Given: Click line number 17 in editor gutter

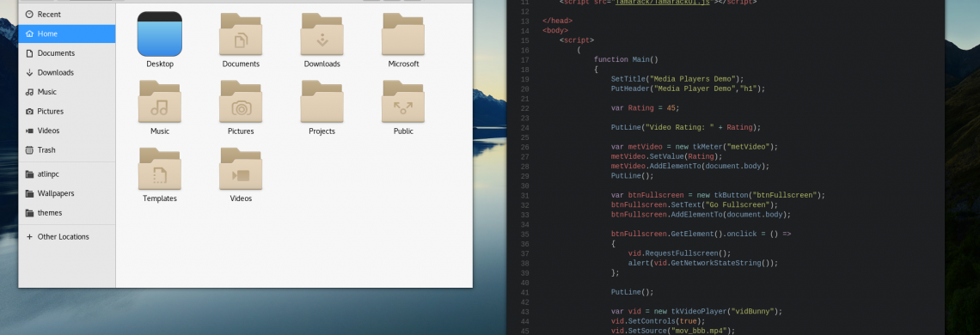Looking at the screenshot, I should [524, 60].
